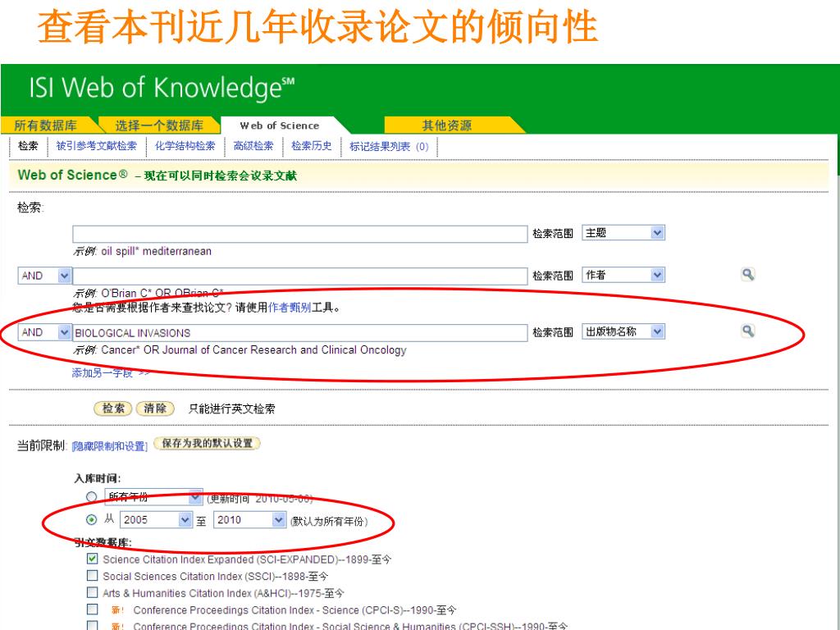840x630 pixels.
Task: Check Social Sciences Citation Index checkbox
Action: coord(92,575)
